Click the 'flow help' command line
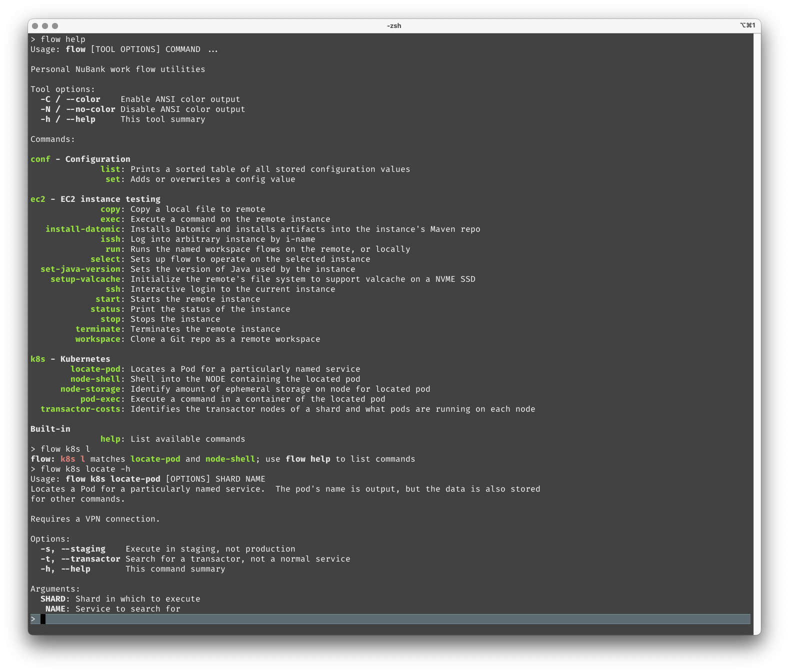 58,39
